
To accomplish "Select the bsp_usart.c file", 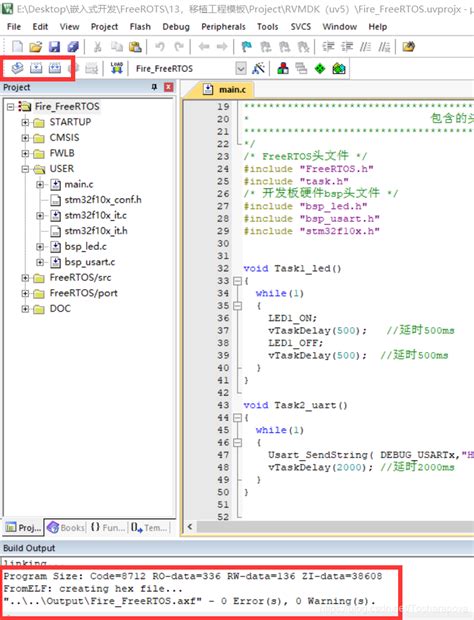I will [x=90, y=262].
